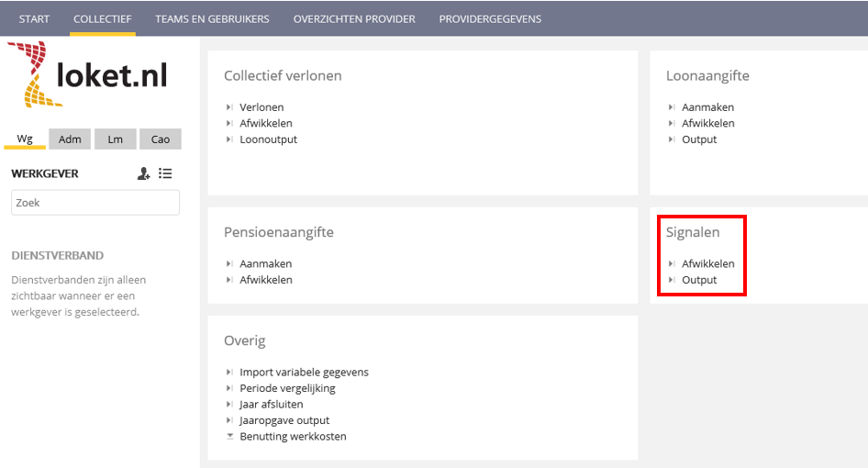Click the arrow before Loonoutput
This screenshot has height=468, width=868.
(229, 139)
